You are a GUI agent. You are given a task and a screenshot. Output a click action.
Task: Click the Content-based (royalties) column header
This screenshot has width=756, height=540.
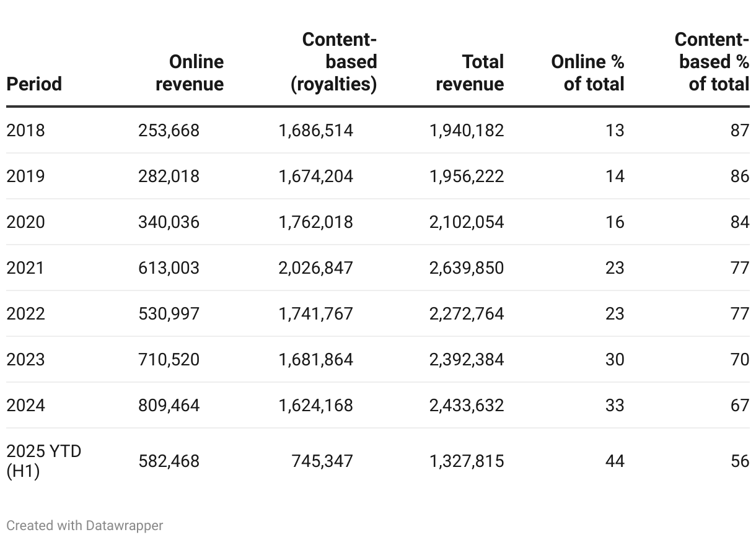[x=335, y=62]
